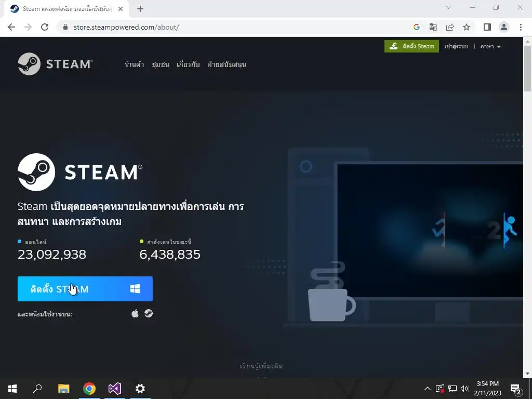
Task: Open the tab search chevron
Action: click(448, 7)
